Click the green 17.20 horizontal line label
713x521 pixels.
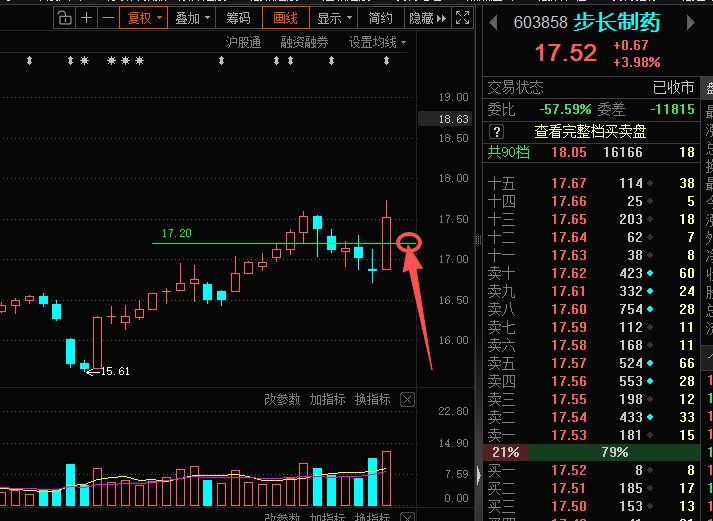coord(176,233)
